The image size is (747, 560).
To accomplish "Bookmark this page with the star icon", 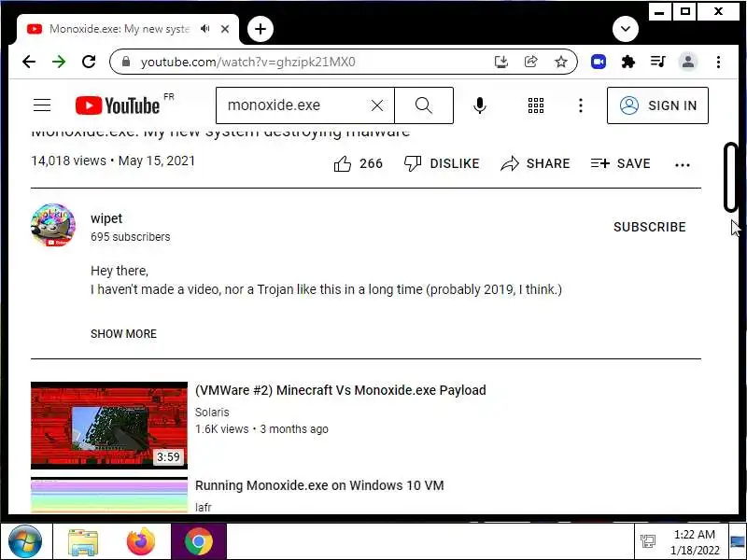I will tap(561, 62).
